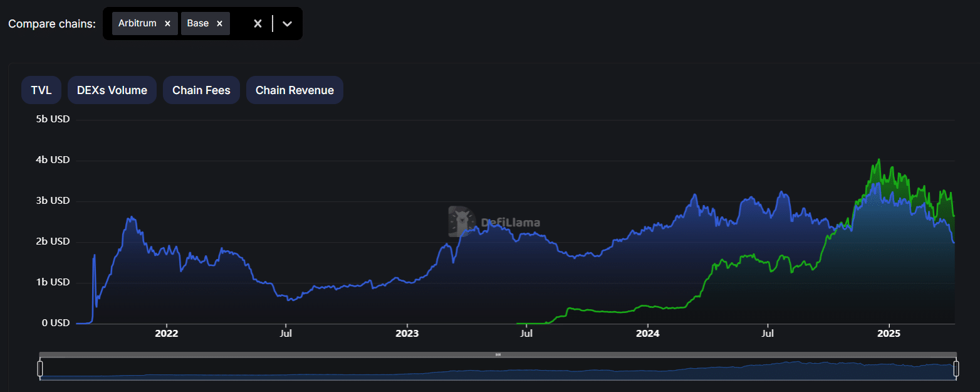Click the range slider top grip

pyautogui.click(x=498, y=354)
